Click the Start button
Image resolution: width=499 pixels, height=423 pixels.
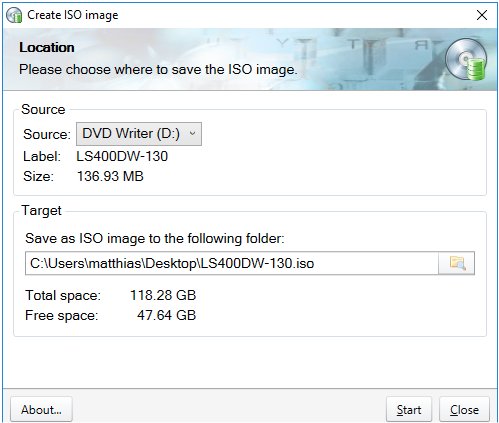[409, 409]
